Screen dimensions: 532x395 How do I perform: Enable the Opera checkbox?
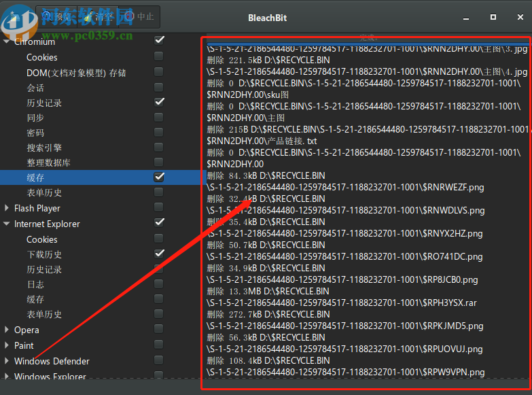click(159, 328)
